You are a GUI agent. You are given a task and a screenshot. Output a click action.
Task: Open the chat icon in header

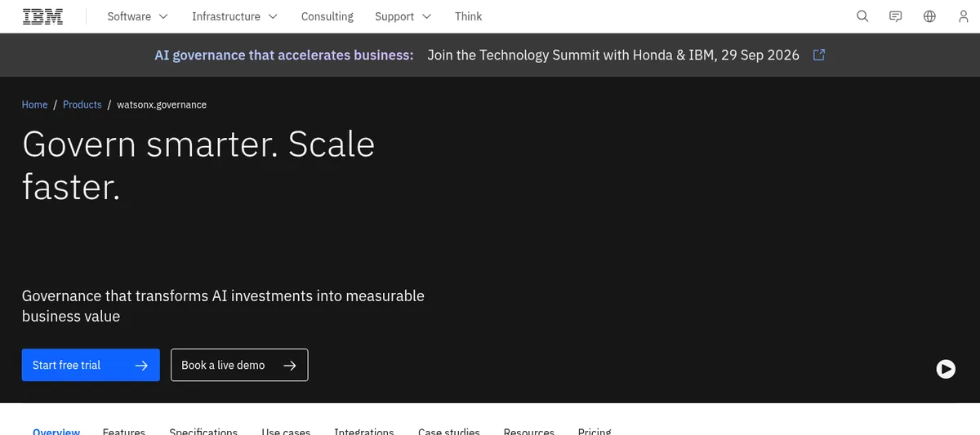(896, 16)
